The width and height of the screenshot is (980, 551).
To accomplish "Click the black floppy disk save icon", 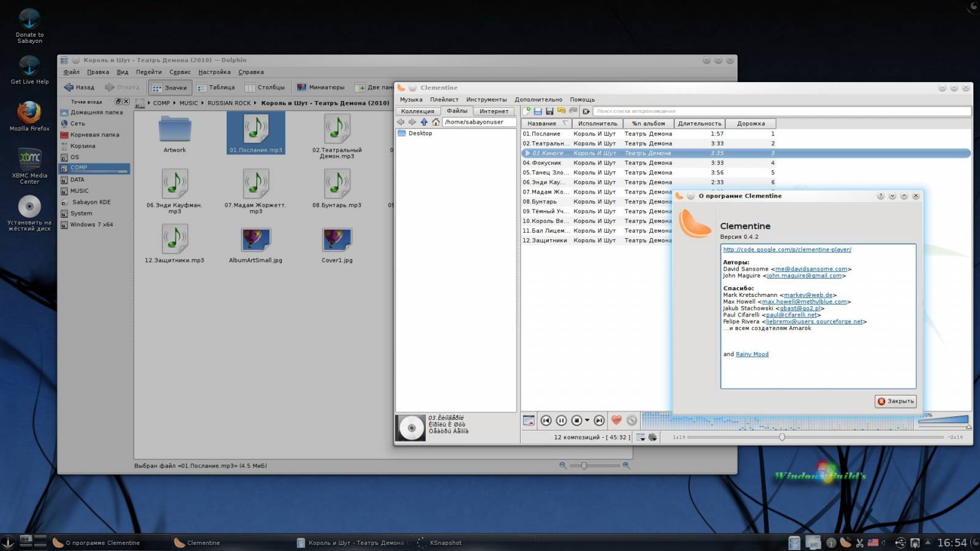I will point(549,111).
